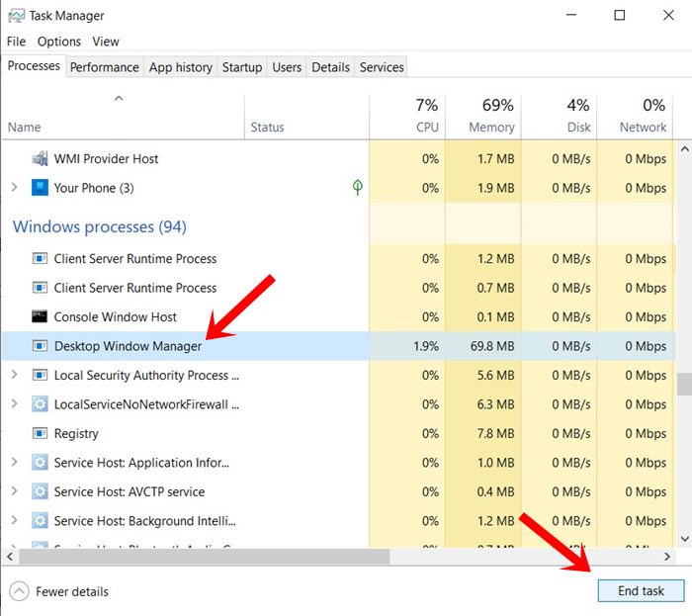This screenshot has height=616, width=692.
Task: Switch to the App history tab
Action: [181, 67]
